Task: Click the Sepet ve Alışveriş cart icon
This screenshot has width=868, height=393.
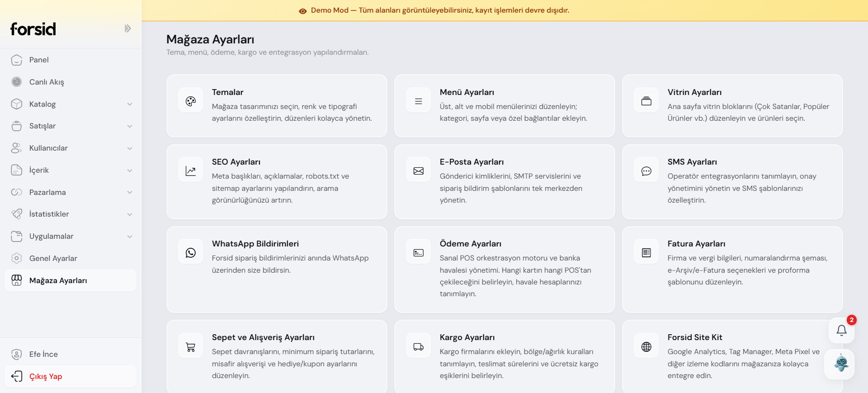Action: click(191, 347)
